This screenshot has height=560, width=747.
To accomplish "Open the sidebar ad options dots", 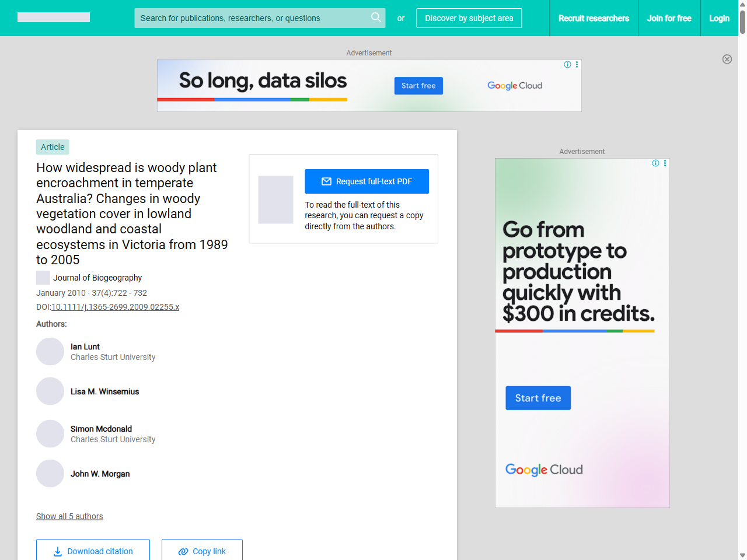I will tap(665, 163).
